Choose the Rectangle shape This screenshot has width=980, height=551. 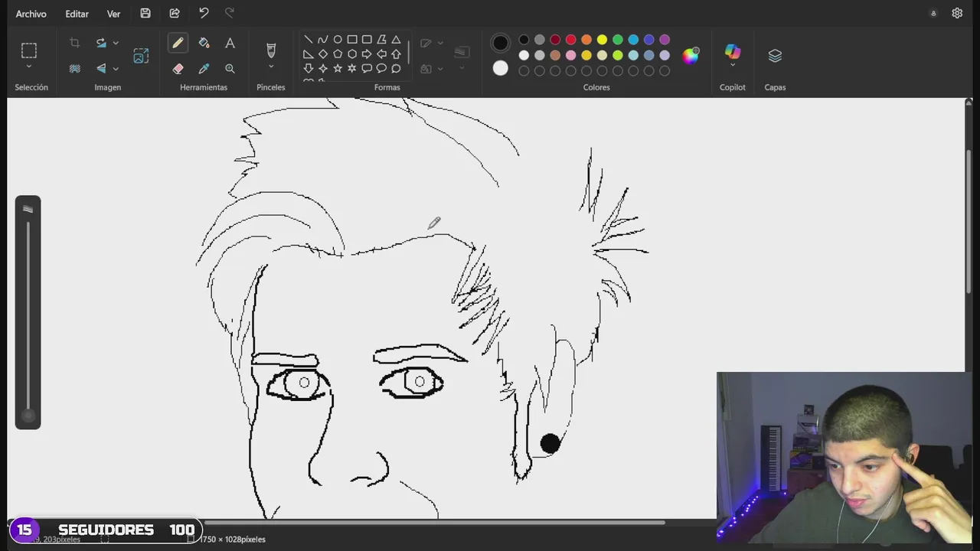coord(352,40)
